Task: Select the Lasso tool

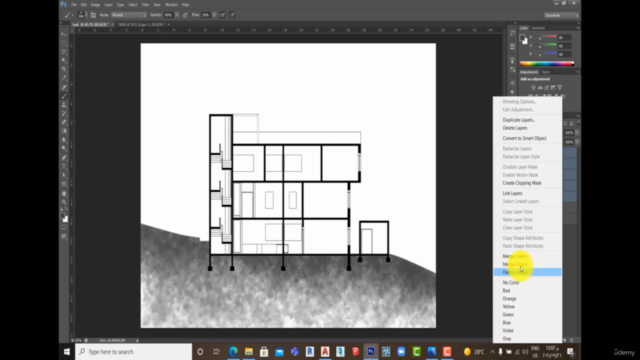Action: click(x=64, y=52)
